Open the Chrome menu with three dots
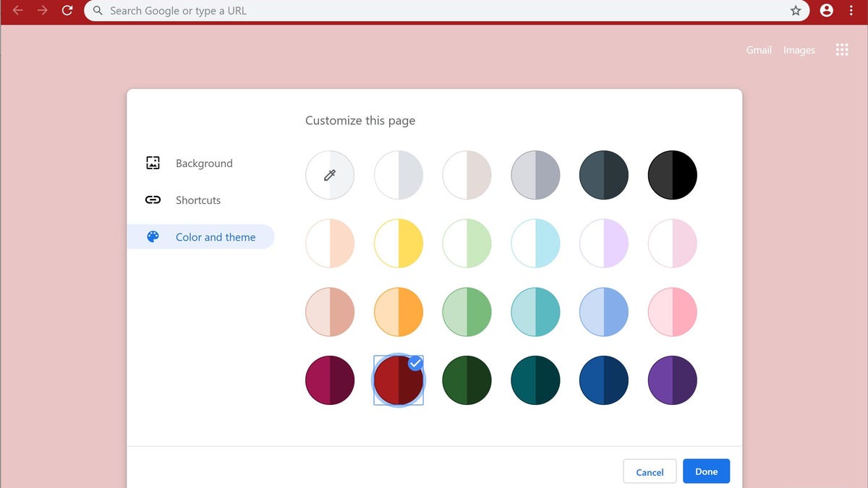Screen dimensions: 868x488 pyautogui.click(x=851, y=11)
